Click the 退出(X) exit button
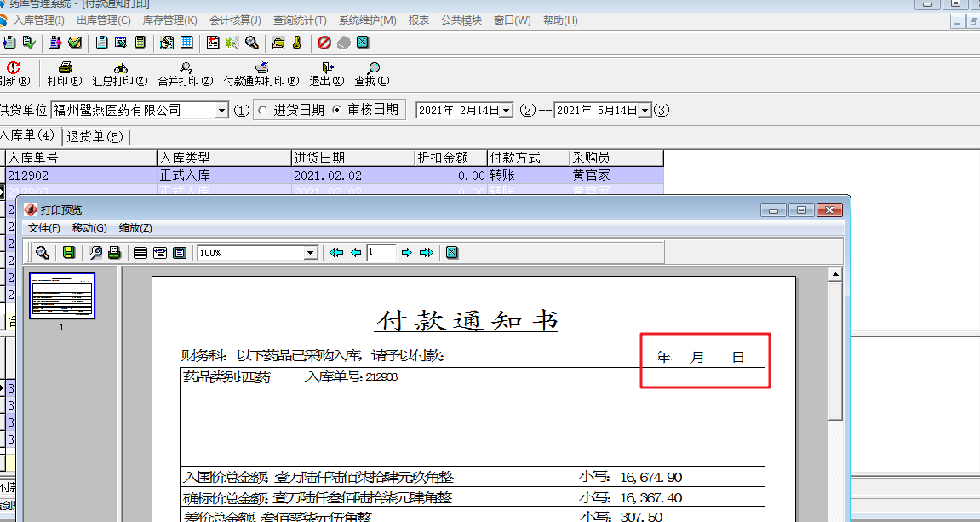 tap(327, 74)
